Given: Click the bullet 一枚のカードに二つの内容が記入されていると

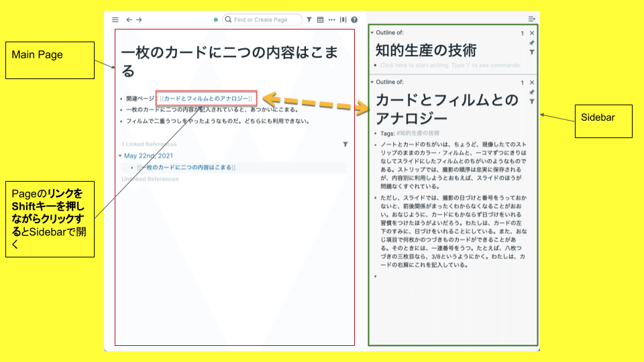Looking at the screenshot, I should click(x=213, y=109).
